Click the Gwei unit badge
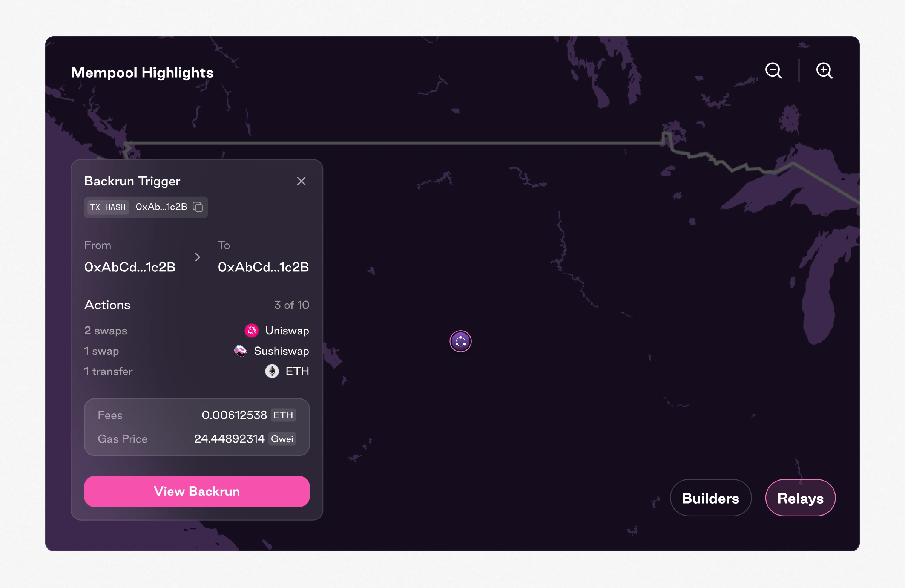Screen dimensions: 905x588 [282, 439]
